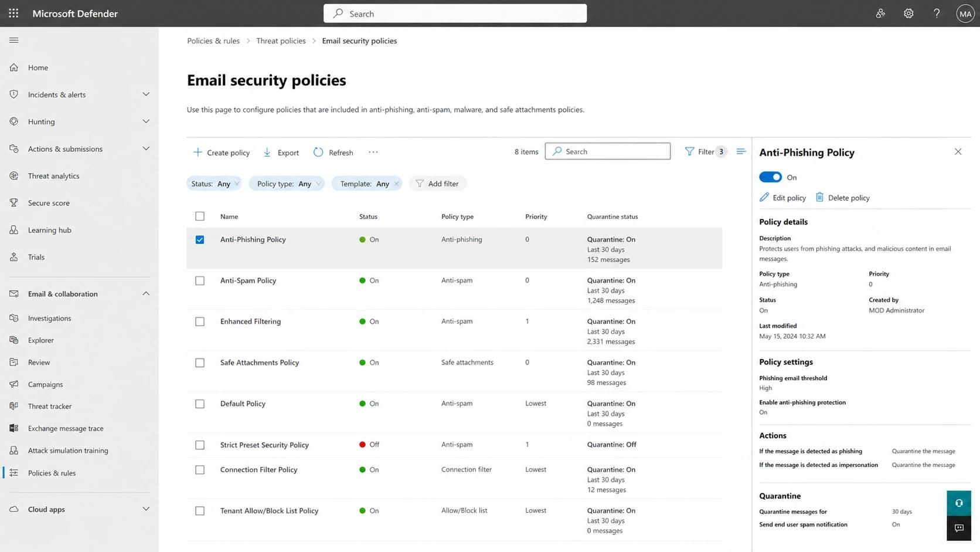
Task: Click the Hunting icon in the sidebar
Action: click(x=14, y=121)
